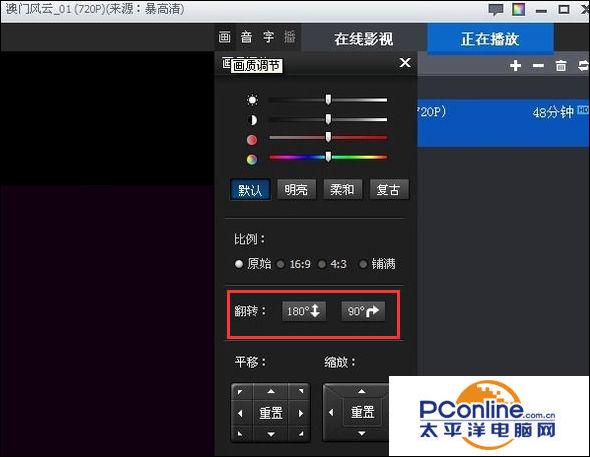Select the 复古 picture preset

389,190
